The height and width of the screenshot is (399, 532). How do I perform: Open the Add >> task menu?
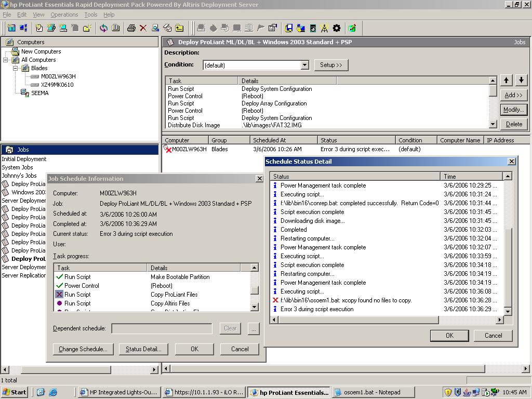click(x=514, y=95)
